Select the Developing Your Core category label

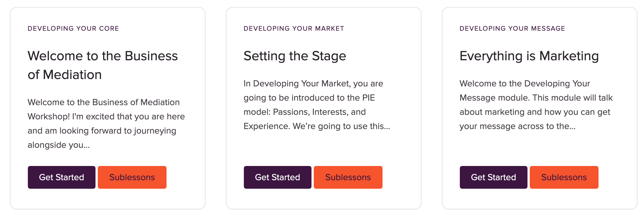coord(73,28)
